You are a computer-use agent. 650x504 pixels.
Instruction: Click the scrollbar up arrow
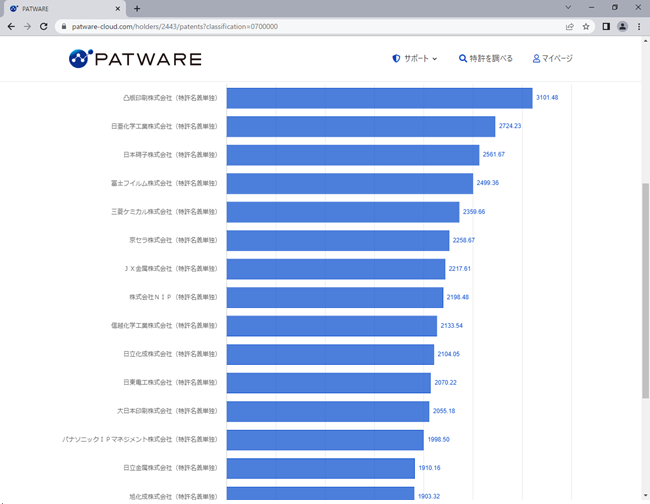645,41
